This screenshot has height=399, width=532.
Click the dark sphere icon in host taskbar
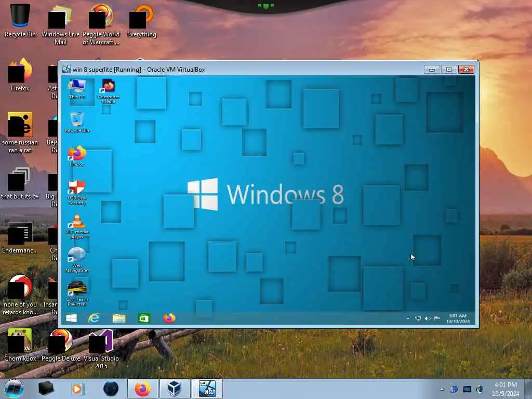coord(111,389)
